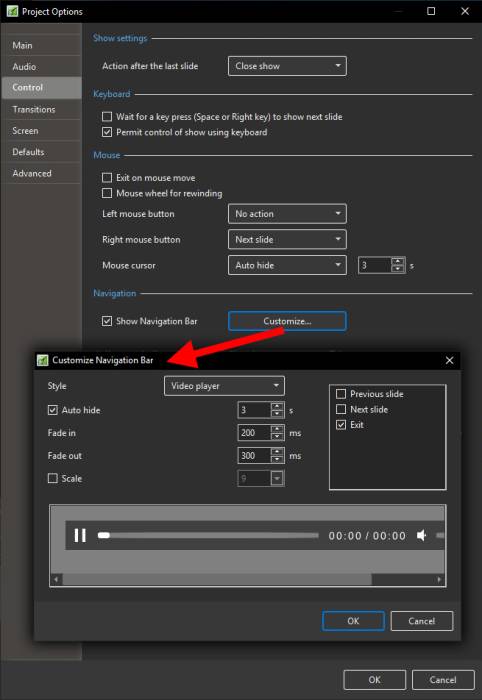
Task: Click the Project Options app icon
Action: [x=12, y=11]
